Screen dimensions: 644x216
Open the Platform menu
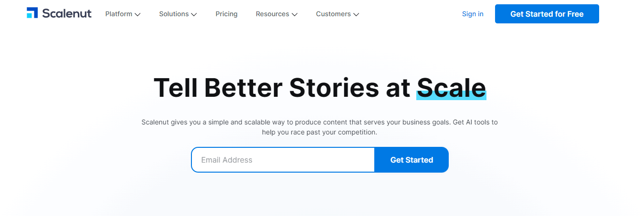119,14
